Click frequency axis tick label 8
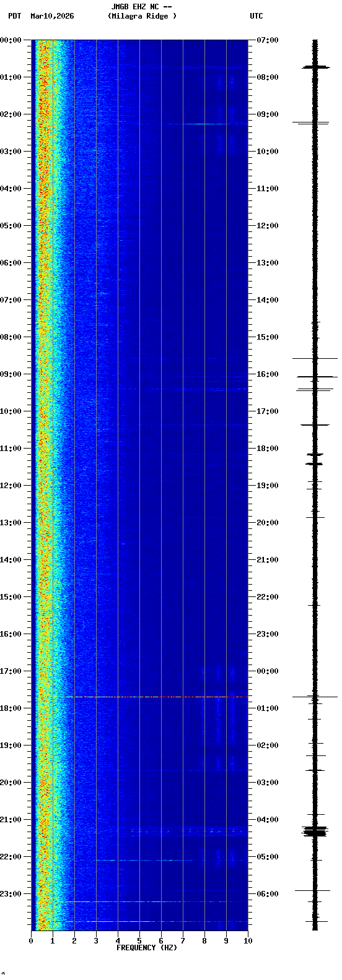The image size is (342, 980). (204, 941)
